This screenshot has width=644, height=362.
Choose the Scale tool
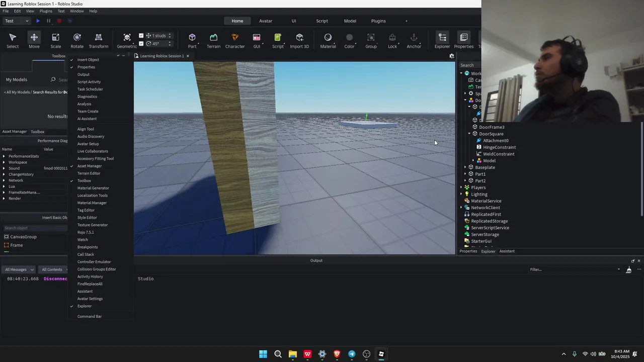point(55,41)
